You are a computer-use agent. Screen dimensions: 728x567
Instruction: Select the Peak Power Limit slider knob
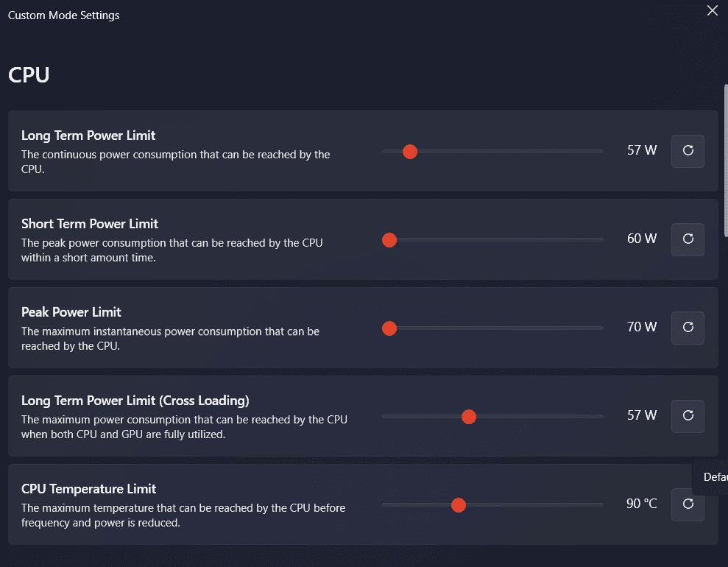click(x=389, y=328)
